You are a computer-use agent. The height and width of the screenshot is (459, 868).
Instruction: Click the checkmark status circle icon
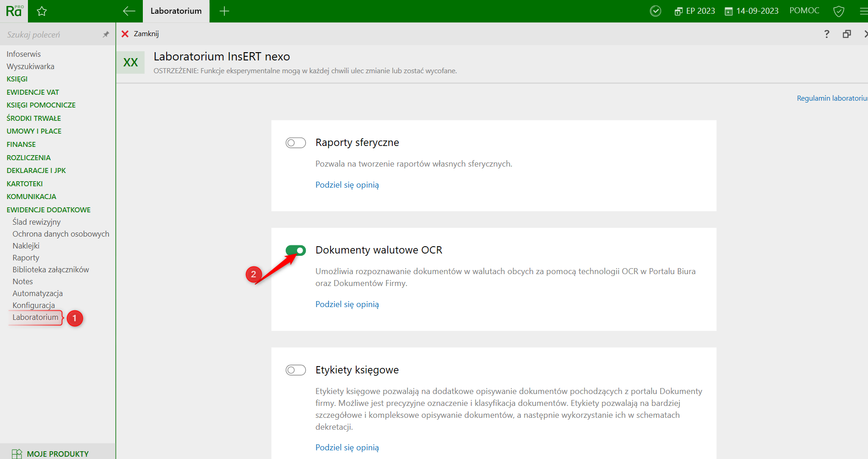point(656,11)
